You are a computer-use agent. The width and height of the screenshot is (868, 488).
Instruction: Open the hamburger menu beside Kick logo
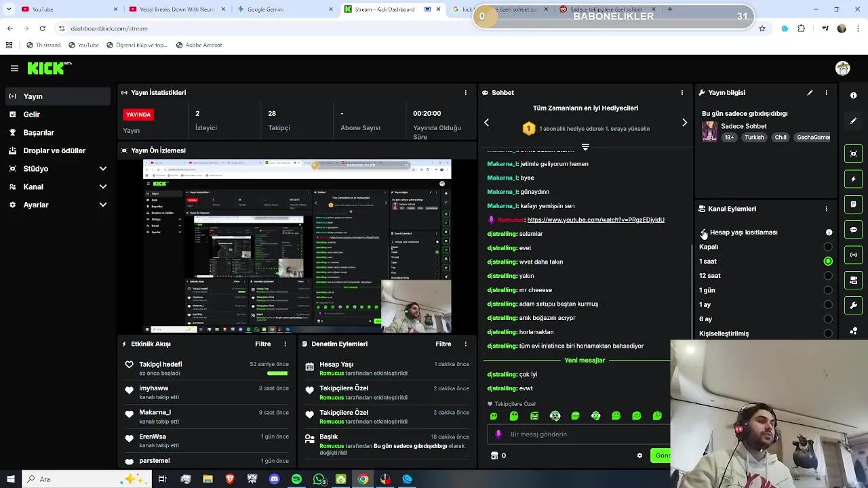point(14,68)
